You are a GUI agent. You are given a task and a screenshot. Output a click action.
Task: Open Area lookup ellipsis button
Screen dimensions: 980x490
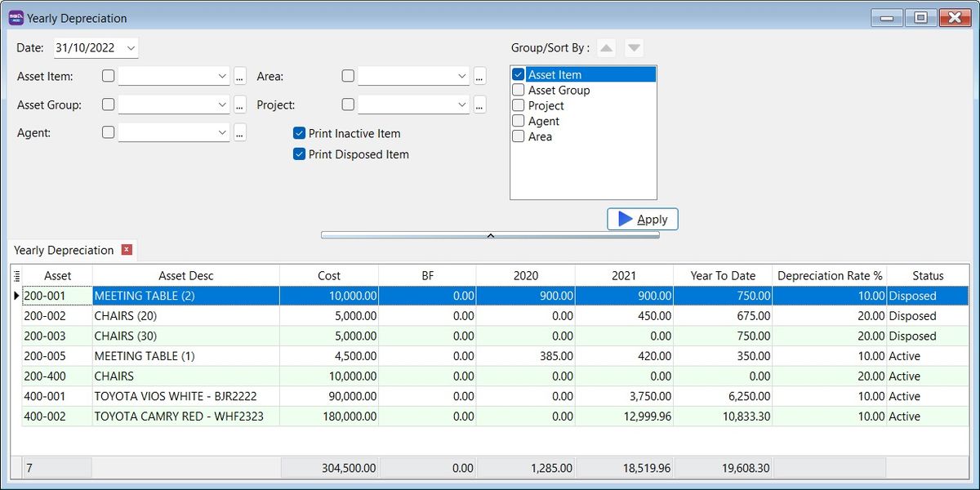point(479,77)
